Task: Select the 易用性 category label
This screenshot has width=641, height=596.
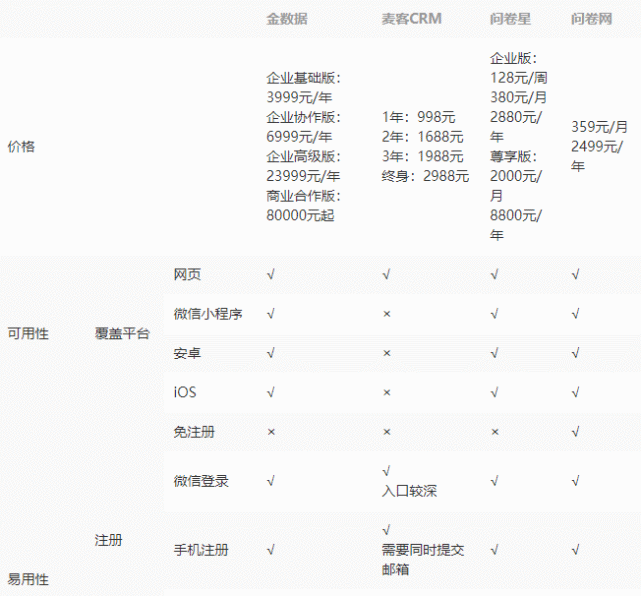Action: [28, 579]
